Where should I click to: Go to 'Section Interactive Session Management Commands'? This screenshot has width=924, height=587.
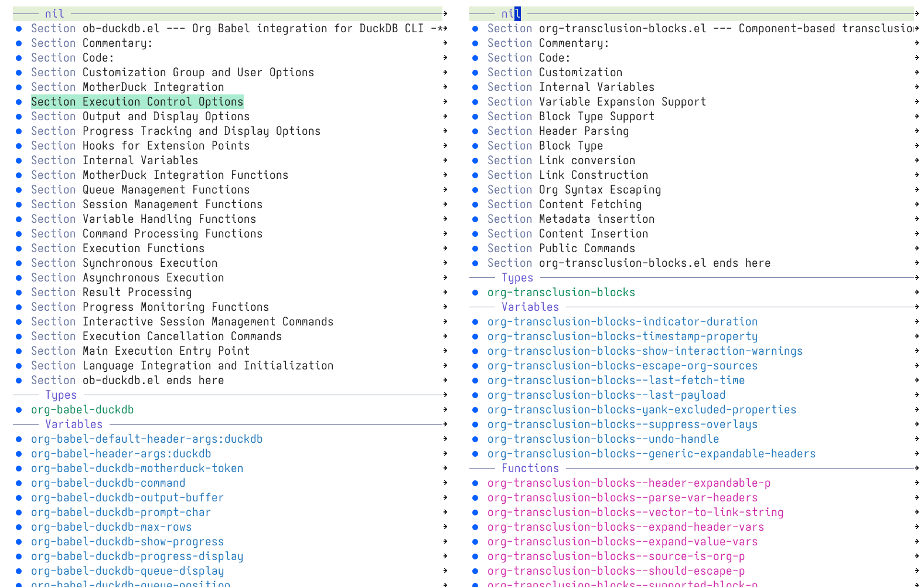182,321
